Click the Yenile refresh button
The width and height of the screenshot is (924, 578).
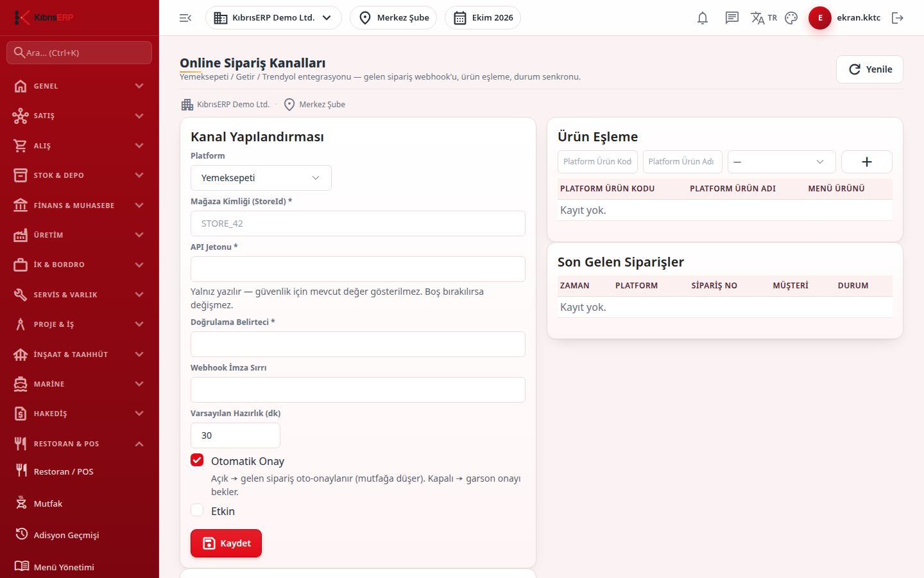point(869,69)
